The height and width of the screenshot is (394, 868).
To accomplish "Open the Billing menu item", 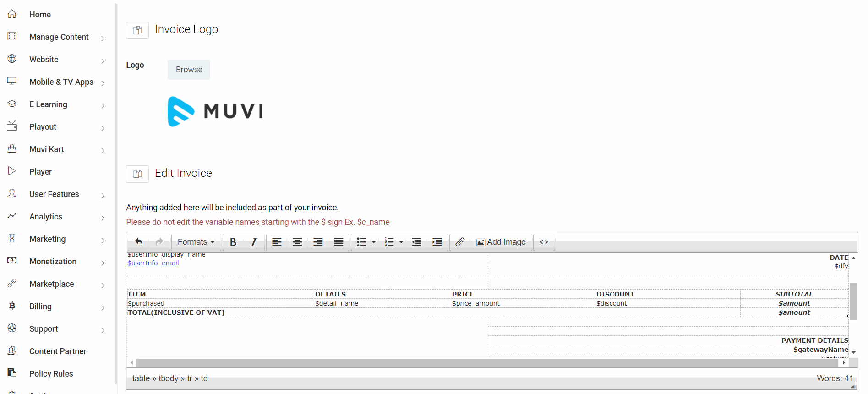I will [x=40, y=306].
